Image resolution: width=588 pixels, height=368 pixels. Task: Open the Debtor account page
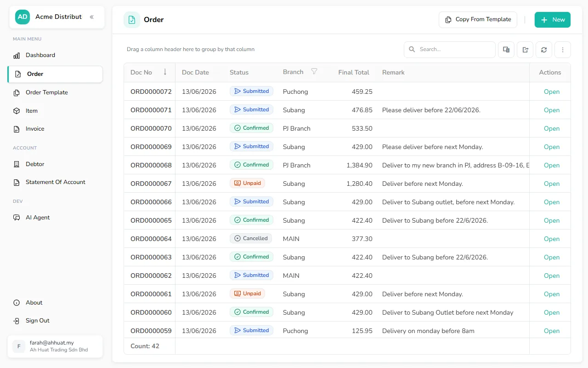point(55,164)
